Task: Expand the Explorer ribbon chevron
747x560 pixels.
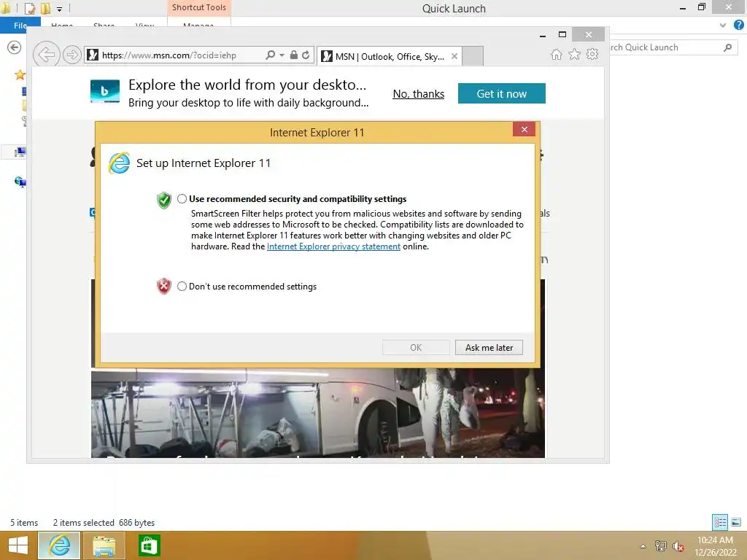Action: [x=723, y=26]
